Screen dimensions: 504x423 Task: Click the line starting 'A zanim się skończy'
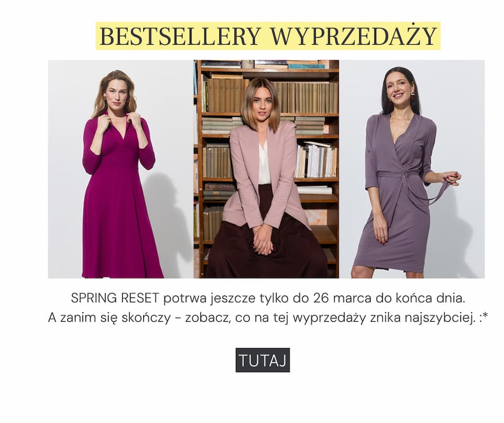(x=268, y=318)
